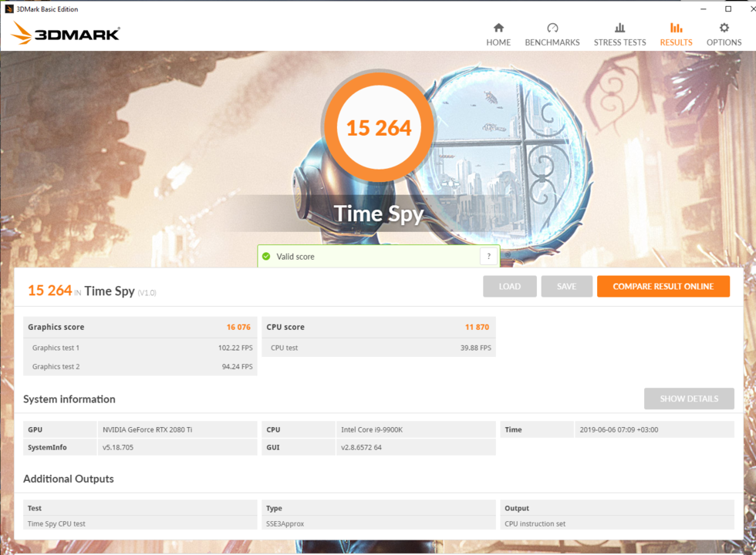Go to the HOME tab label
The height and width of the screenshot is (555, 756).
pos(498,42)
